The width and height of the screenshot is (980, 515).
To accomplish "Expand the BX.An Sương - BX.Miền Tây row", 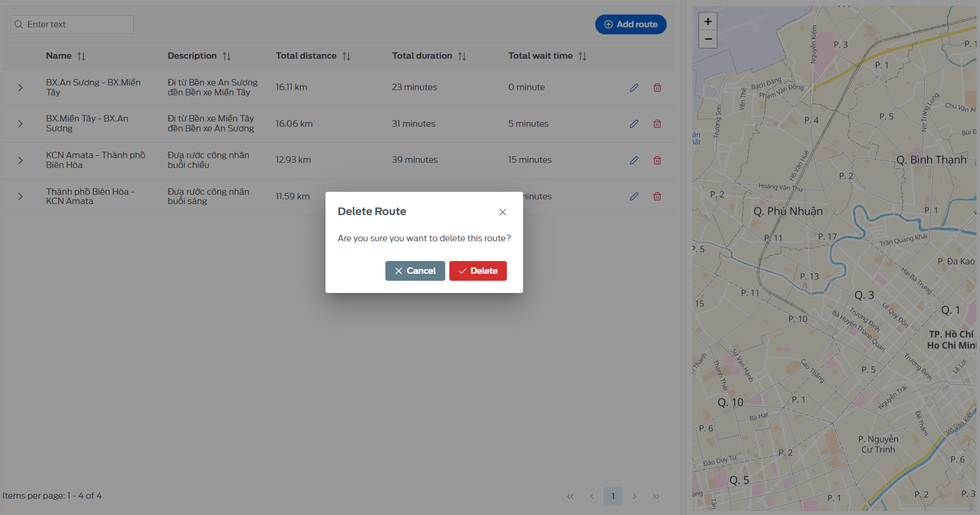I will [20, 88].
